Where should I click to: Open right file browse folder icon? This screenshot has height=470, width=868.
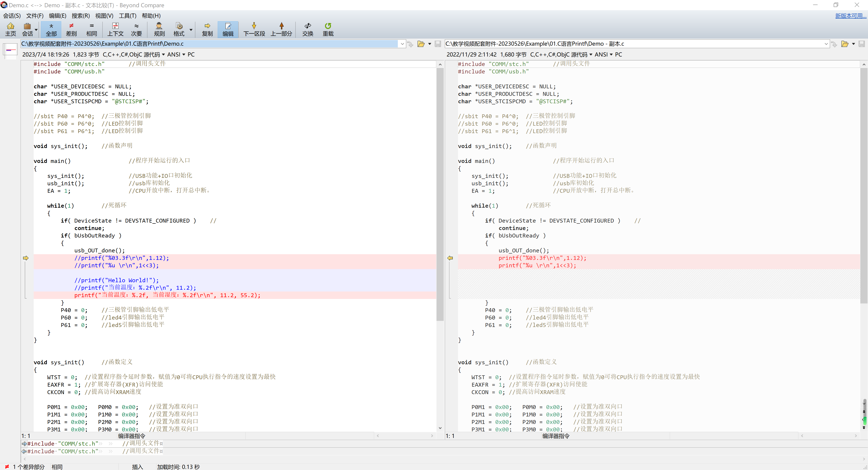point(845,44)
